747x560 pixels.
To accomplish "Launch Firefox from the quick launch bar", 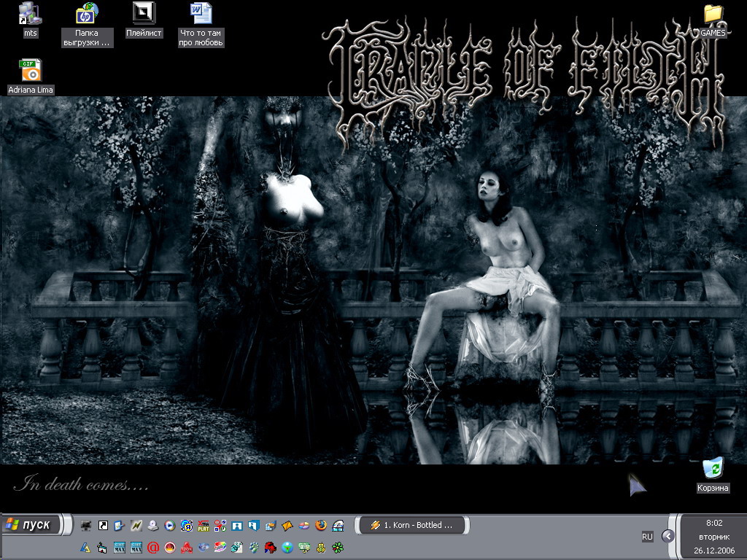I will (x=321, y=525).
